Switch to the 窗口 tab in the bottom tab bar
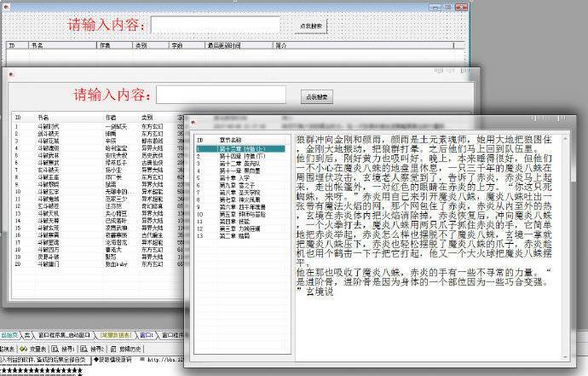588x376 pixels. pyautogui.click(x=147, y=336)
